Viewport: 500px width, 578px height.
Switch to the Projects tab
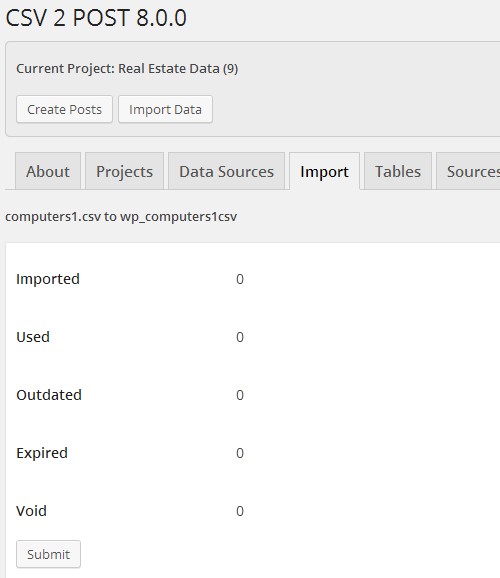tap(124, 171)
